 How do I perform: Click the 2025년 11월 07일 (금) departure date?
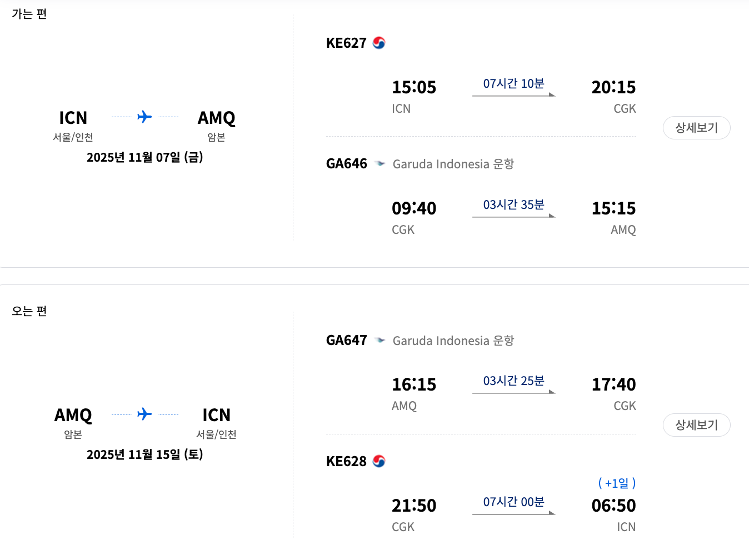(x=145, y=157)
